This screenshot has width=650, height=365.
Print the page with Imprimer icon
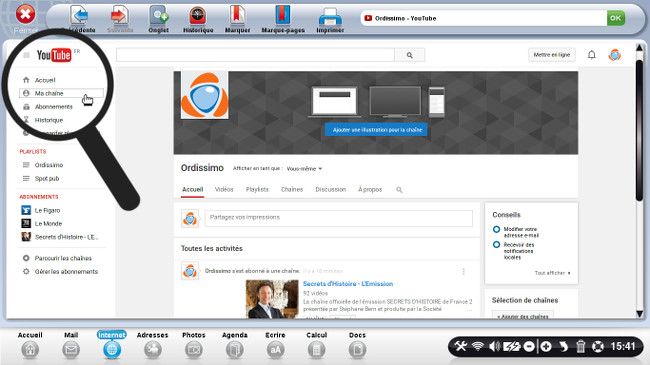[330, 17]
